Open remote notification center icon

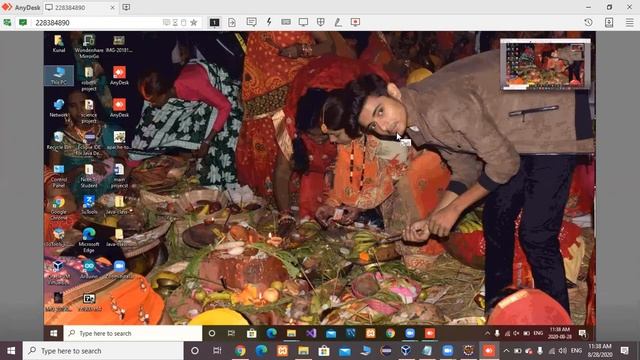point(583,333)
